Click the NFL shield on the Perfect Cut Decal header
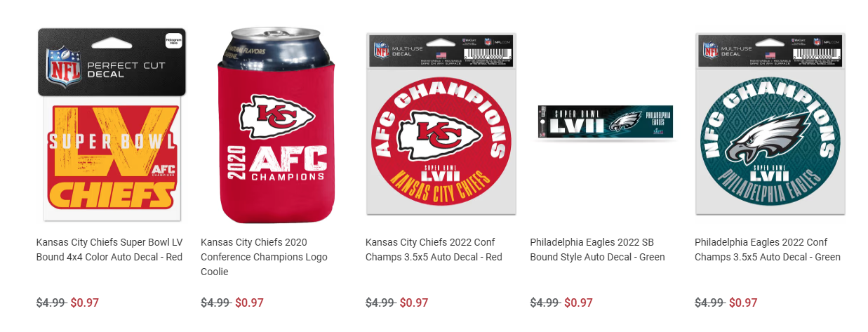This screenshot has width=868, height=332. [x=62, y=67]
